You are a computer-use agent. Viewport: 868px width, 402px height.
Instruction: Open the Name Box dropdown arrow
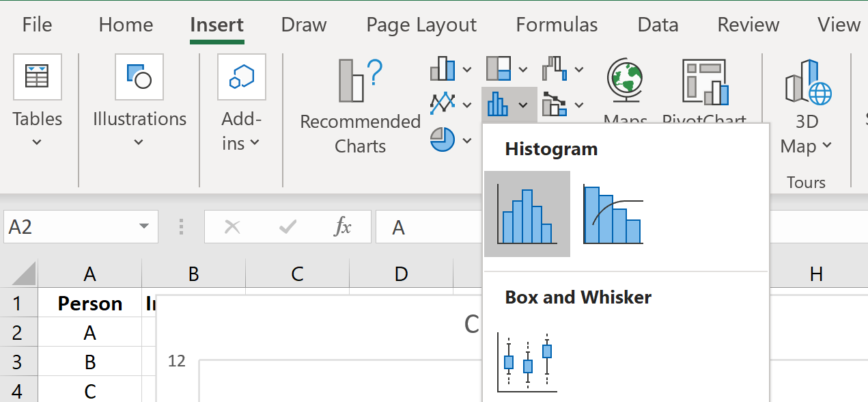tap(144, 226)
